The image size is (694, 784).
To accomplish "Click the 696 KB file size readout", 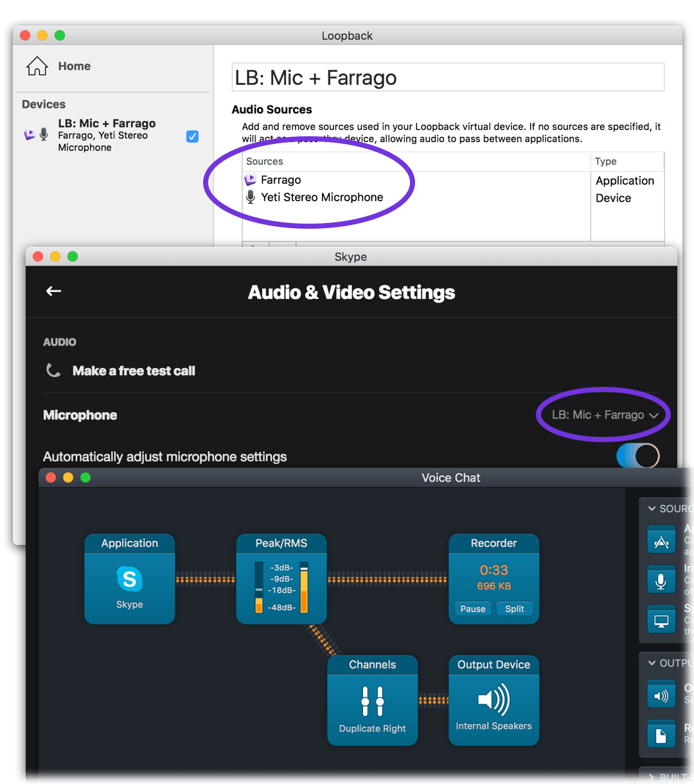I will point(494,586).
